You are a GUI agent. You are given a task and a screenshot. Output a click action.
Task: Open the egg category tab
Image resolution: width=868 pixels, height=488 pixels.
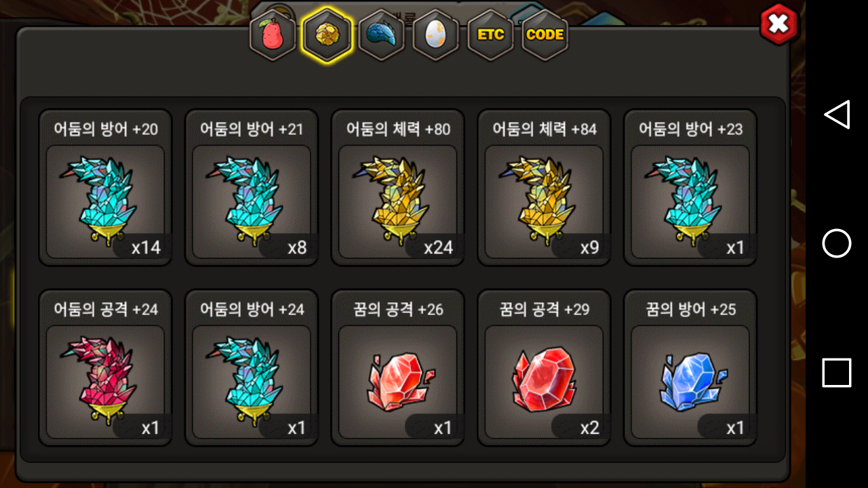(435, 35)
